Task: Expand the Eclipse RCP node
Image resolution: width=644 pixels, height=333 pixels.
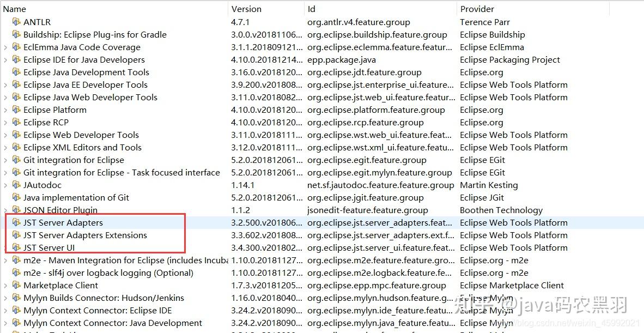Action: click(5, 123)
